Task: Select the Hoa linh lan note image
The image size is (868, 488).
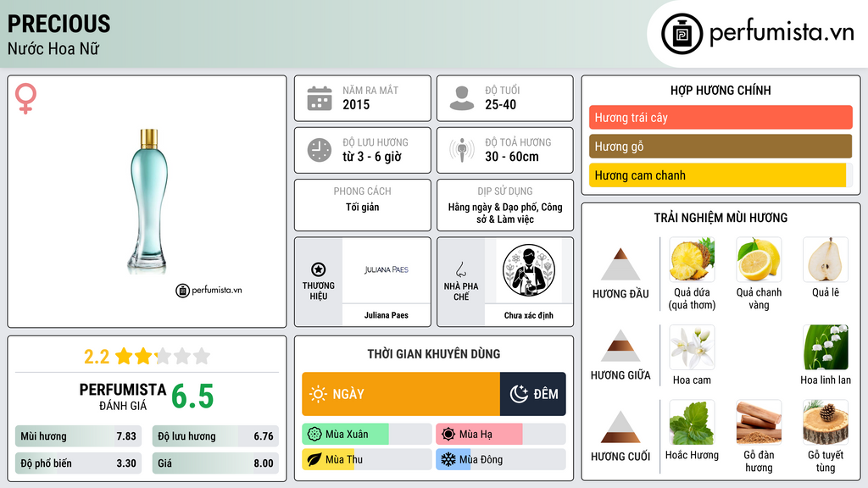Action: (x=826, y=347)
